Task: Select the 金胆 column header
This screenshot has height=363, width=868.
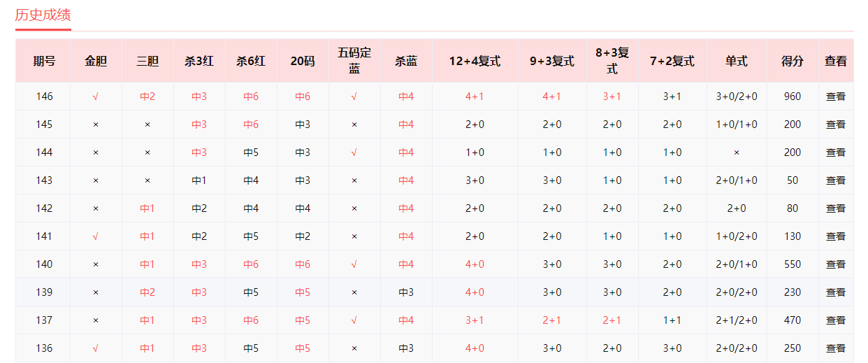Action: coord(96,61)
